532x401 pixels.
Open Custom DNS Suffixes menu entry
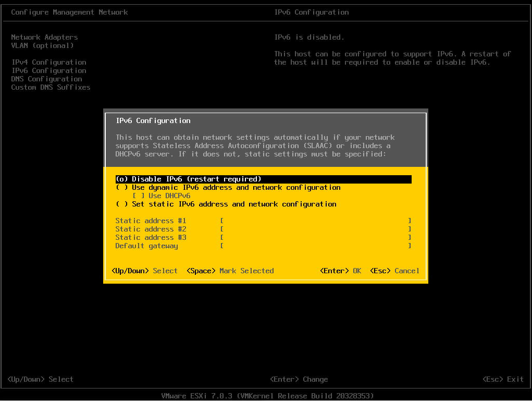(x=51, y=87)
